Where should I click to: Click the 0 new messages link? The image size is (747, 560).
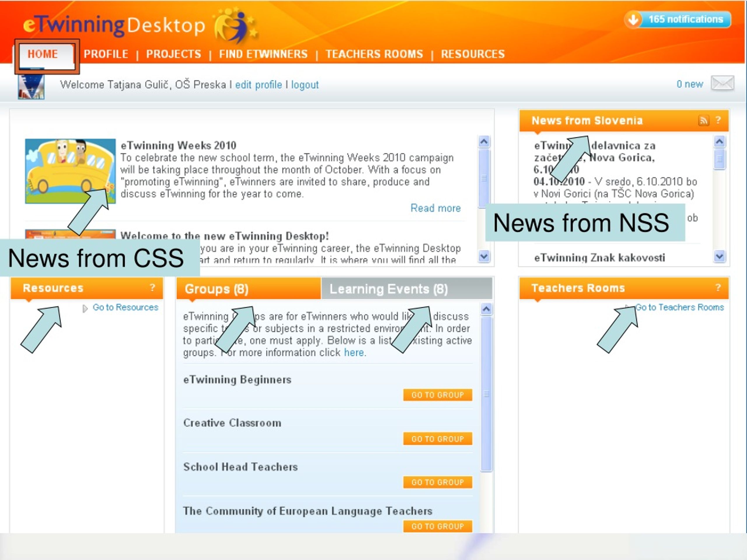(x=690, y=84)
